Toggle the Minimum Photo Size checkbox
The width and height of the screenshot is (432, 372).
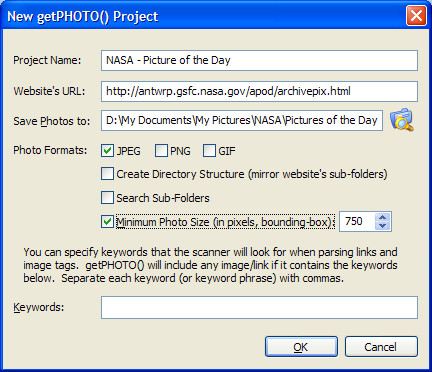107,221
